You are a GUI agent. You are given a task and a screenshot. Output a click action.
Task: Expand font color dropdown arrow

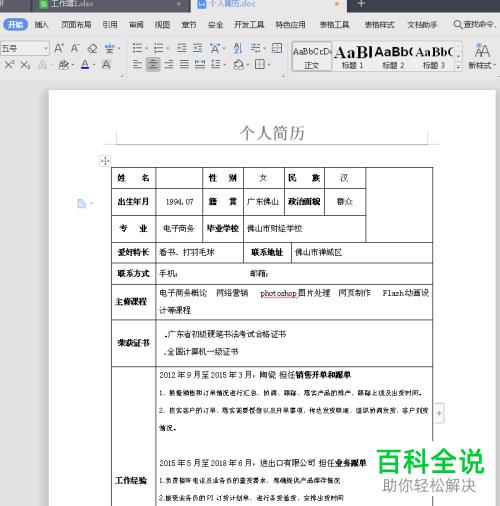pos(94,65)
